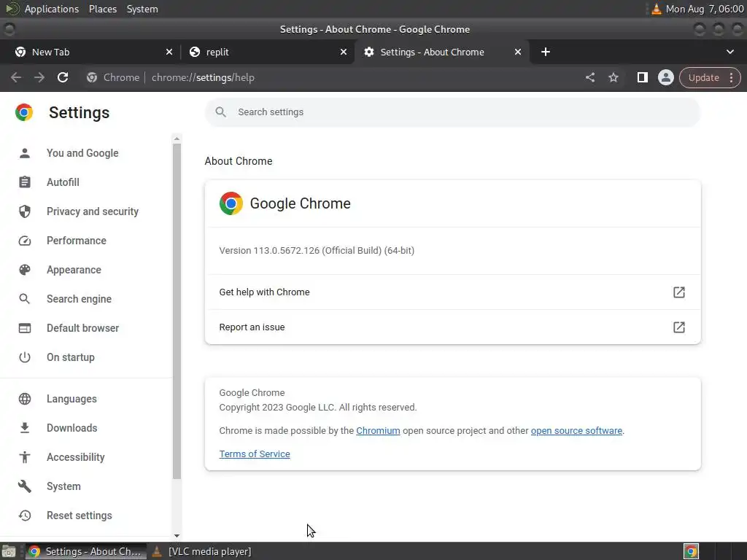Open Downloads settings
This screenshot has height=560, width=747.
click(x=72, y=427)
